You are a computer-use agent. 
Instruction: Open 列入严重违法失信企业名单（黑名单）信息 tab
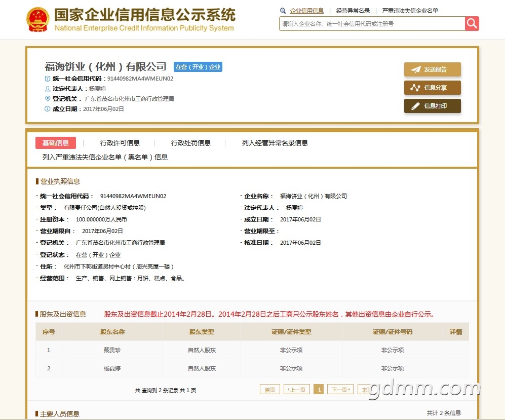[x=105, y=157]
